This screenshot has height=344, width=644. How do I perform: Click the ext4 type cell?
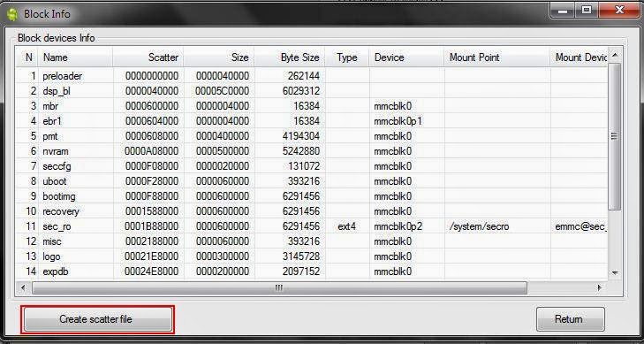tap(346, 226)
